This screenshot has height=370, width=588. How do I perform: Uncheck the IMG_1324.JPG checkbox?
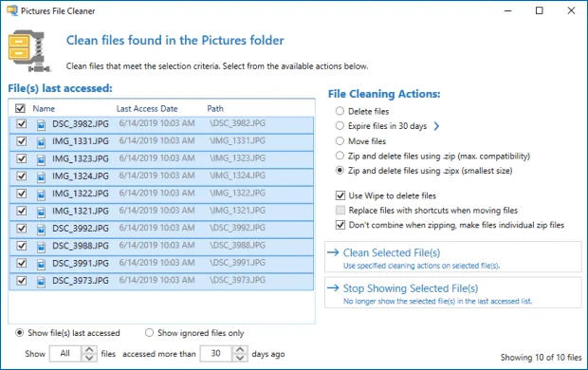pyautogui.click(x=22, y=176)
